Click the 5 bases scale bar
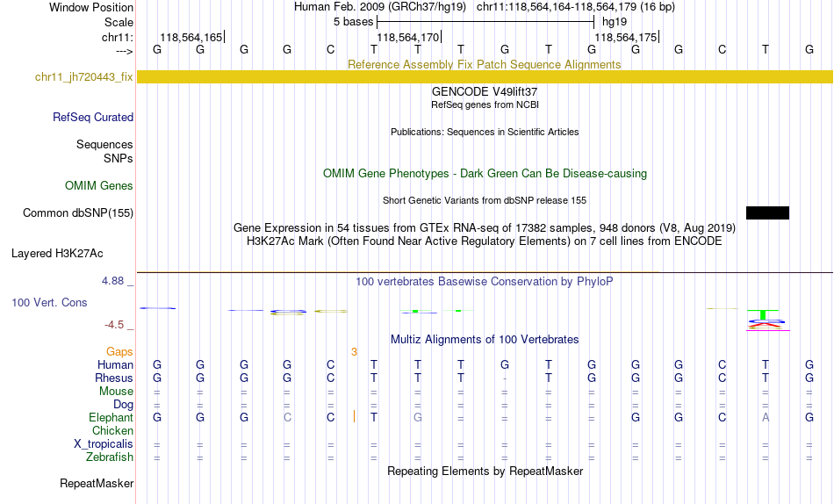This screenshot has width=834, height=504. (485, 22)
